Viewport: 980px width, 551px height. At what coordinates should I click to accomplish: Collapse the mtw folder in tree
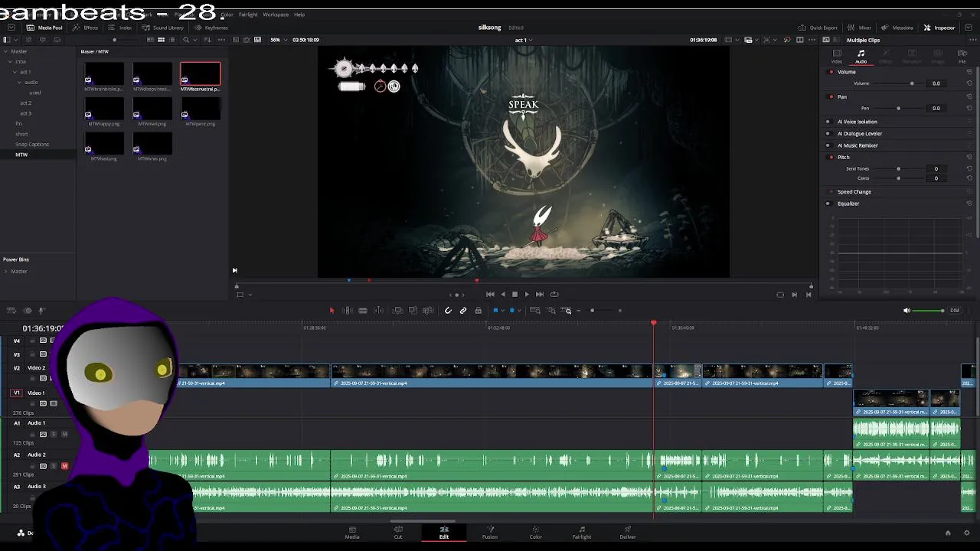pyautogui.click(x=10, y=62)
